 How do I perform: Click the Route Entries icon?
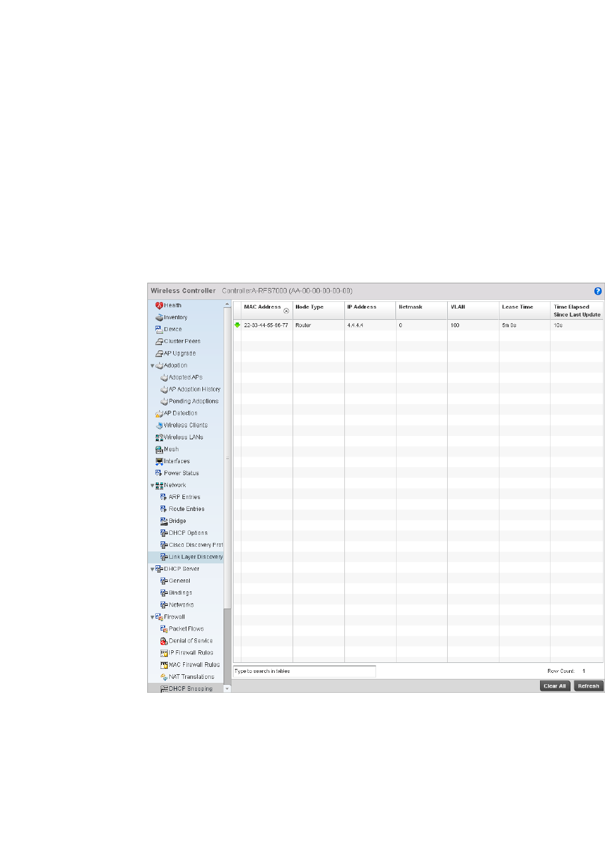(165, 509)
